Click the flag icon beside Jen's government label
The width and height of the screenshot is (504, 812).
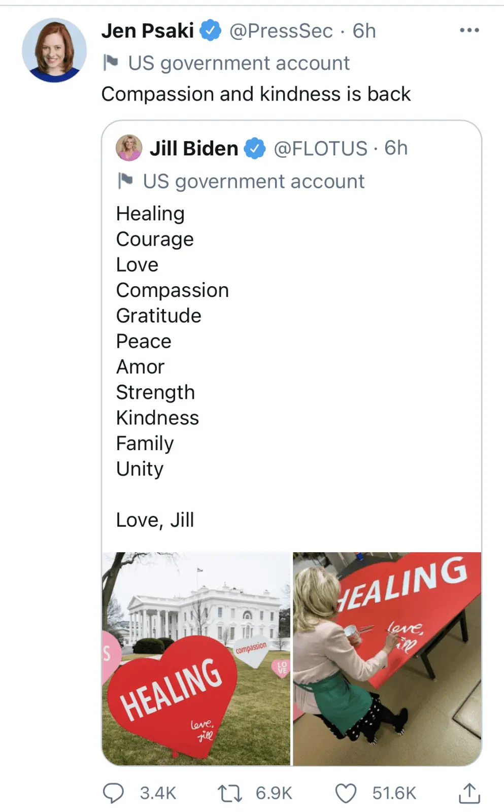[111, 63]
